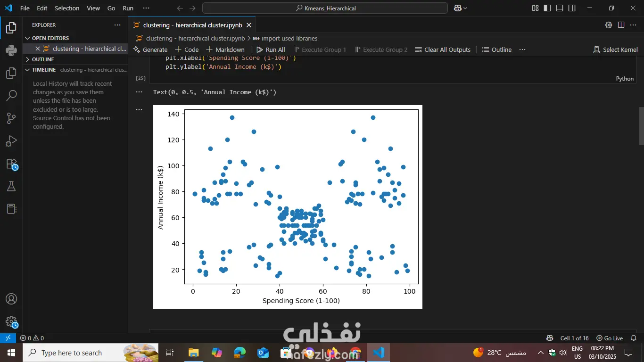Open the notebook settings gear icon

pos(608,25)
